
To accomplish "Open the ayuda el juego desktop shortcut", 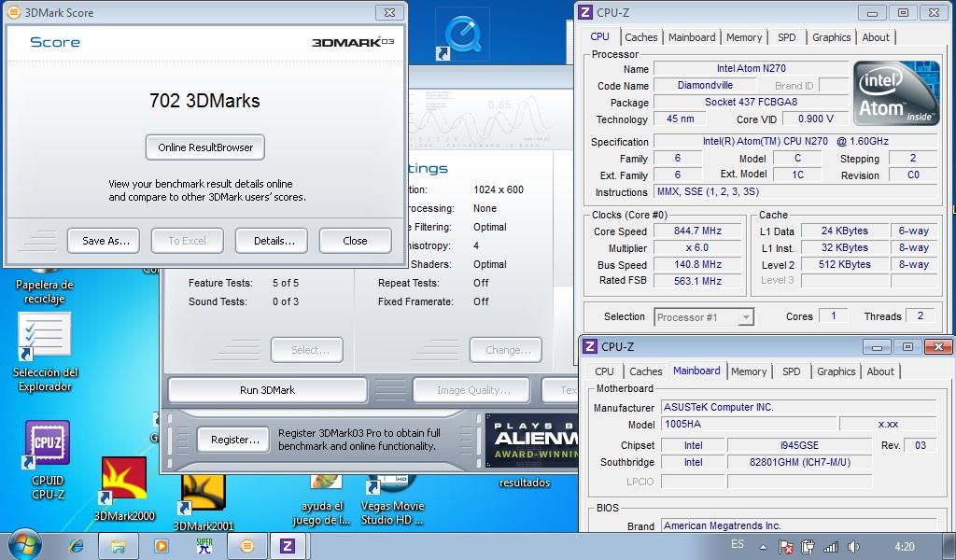I will point(321,503).
